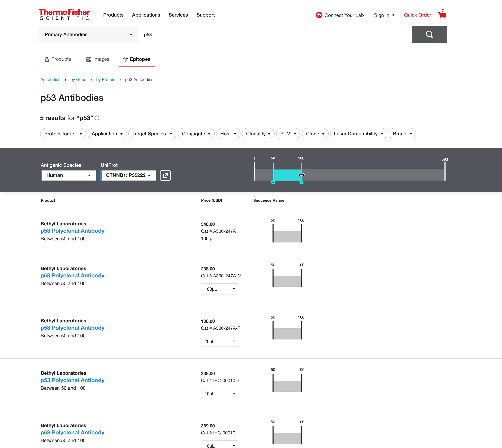Click the picture icon on Images tab
This screenshot has width=502, height=448.
89,59
